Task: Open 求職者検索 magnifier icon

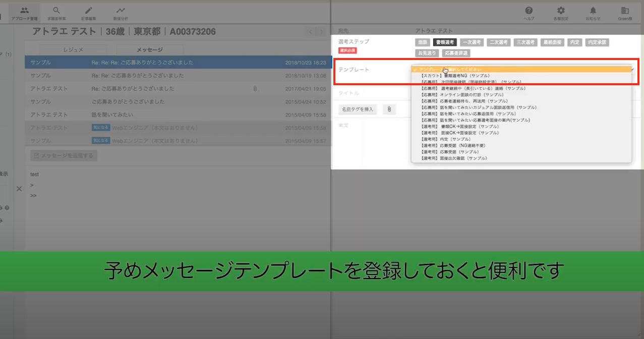Action: (56, 10)
